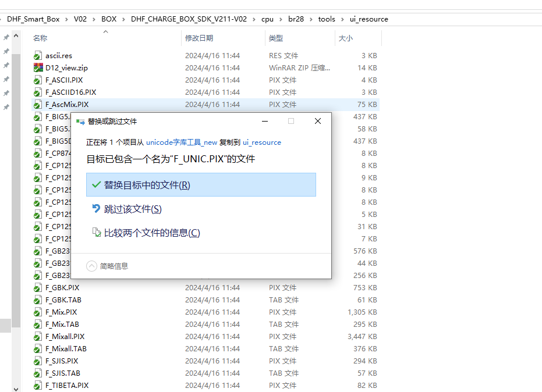Select the F_Mixall.PIX file name
This screenshot has width=542, height=392.
point(65,336)
